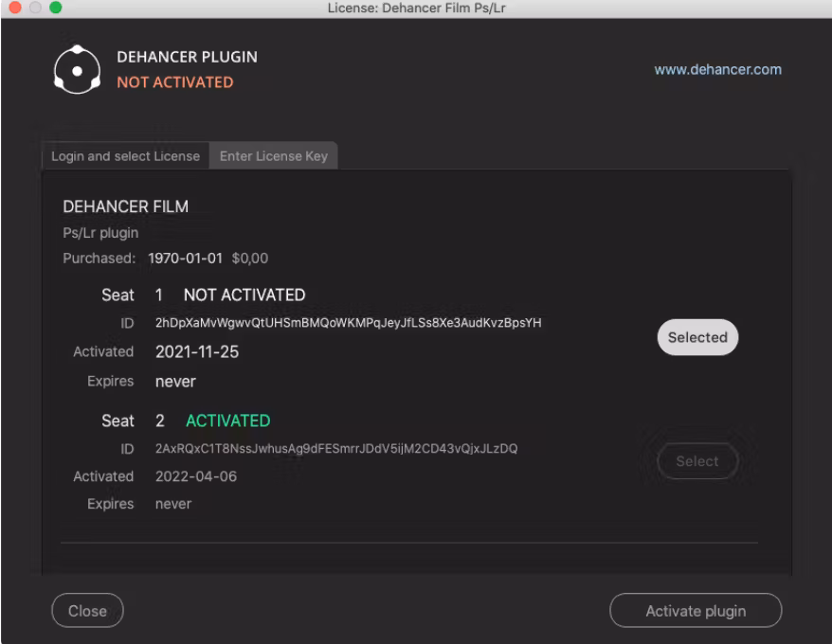Switch to Login and select License tab
Screen dimensions: 832x644
point(125,156)
